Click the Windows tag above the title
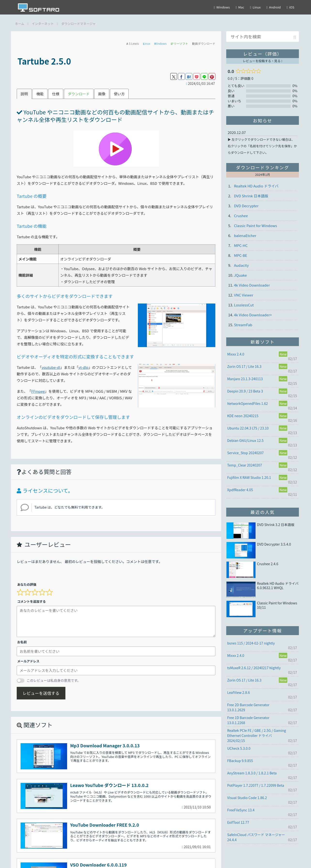The image size is (311, 868). pos(160,44)
